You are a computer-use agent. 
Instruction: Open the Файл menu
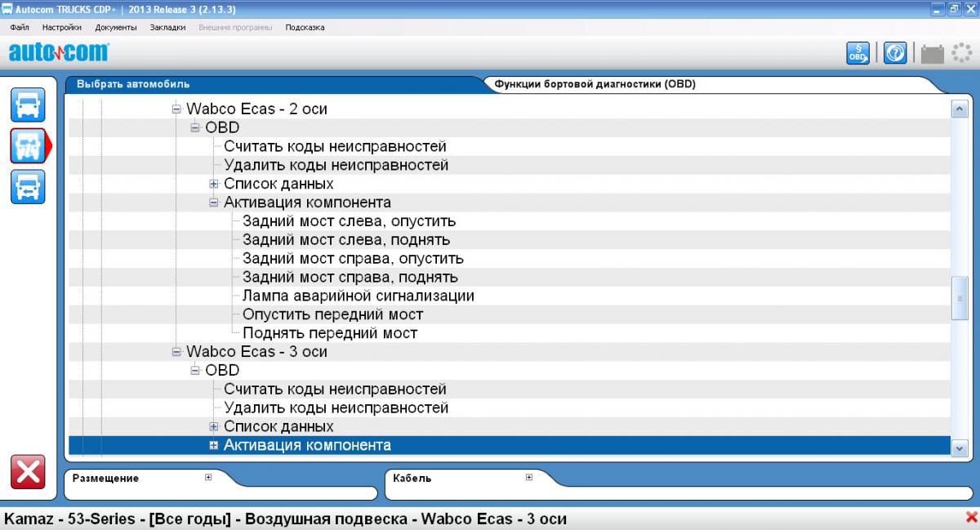click(20, 27)
